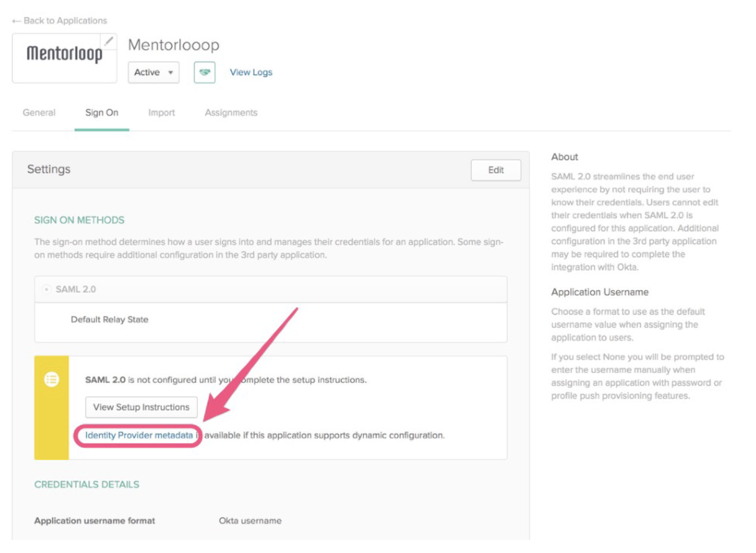Viewport: 756px width, 553px height.
Task: Click the Settings panel title
Action: tap(49, 169)
